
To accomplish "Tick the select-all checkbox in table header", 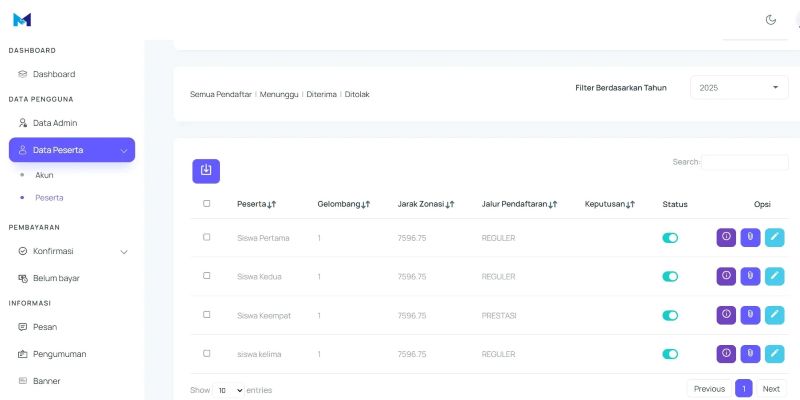I will pos(207,203).
